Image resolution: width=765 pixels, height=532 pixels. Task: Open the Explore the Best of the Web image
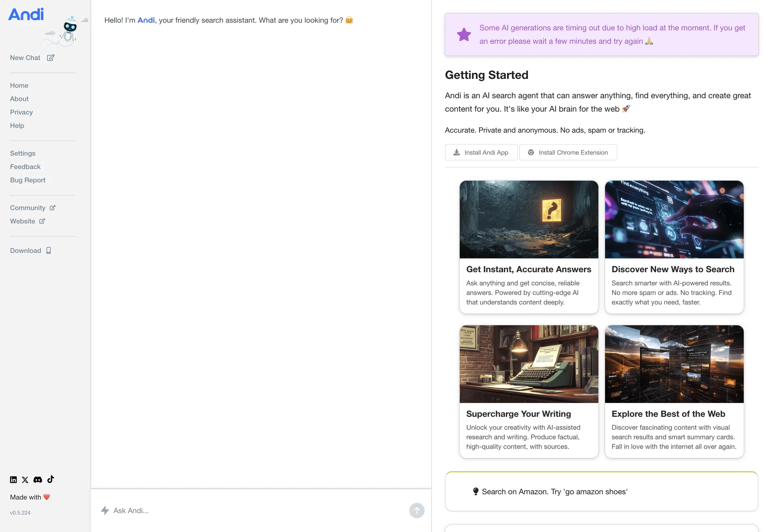pos(674,364)
